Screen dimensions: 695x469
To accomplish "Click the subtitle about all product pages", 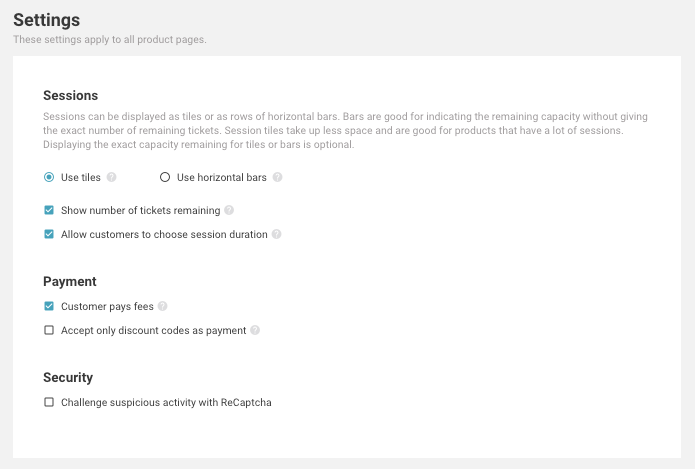I will point(109,39).
